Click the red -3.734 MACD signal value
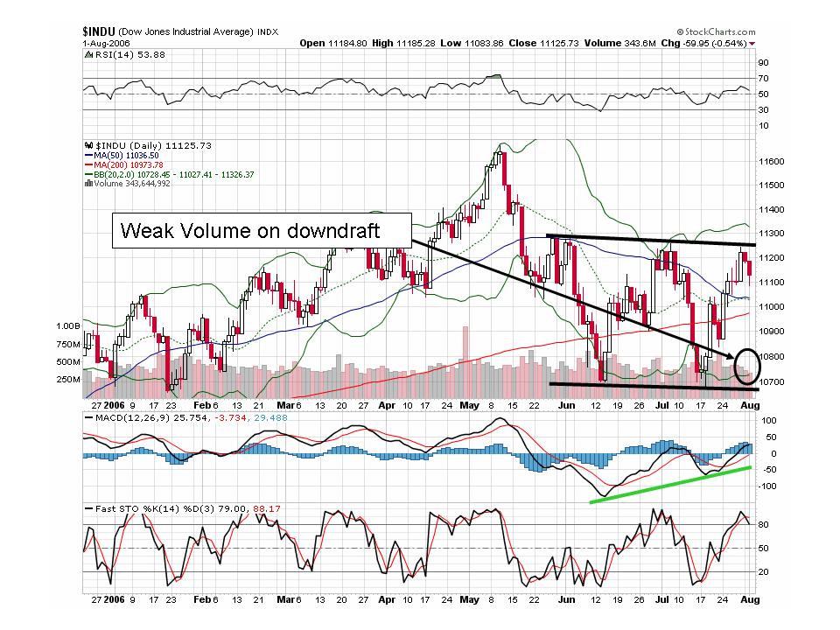This screenshot has height=630, width=840. (230, 418)
